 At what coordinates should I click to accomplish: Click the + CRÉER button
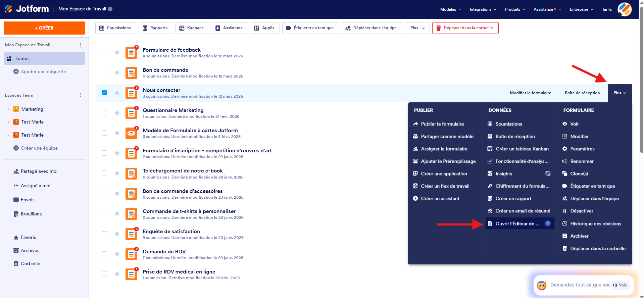(x=44, y=28)
